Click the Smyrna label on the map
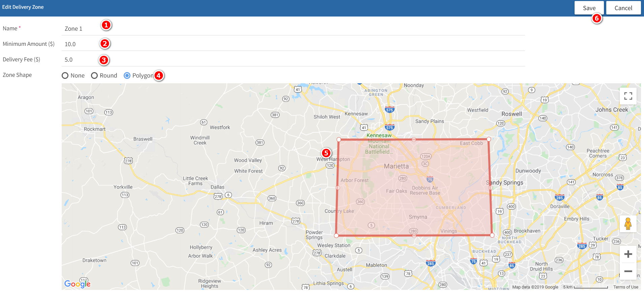 coord(418,217)
